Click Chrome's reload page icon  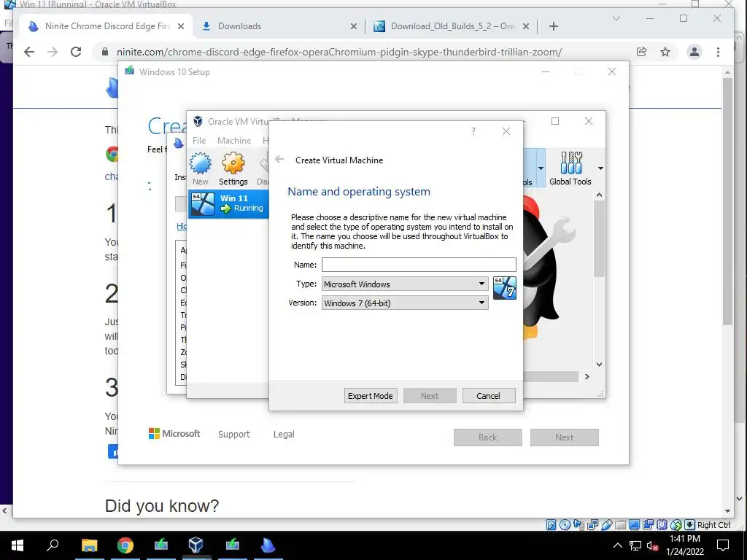pos(76,52)
